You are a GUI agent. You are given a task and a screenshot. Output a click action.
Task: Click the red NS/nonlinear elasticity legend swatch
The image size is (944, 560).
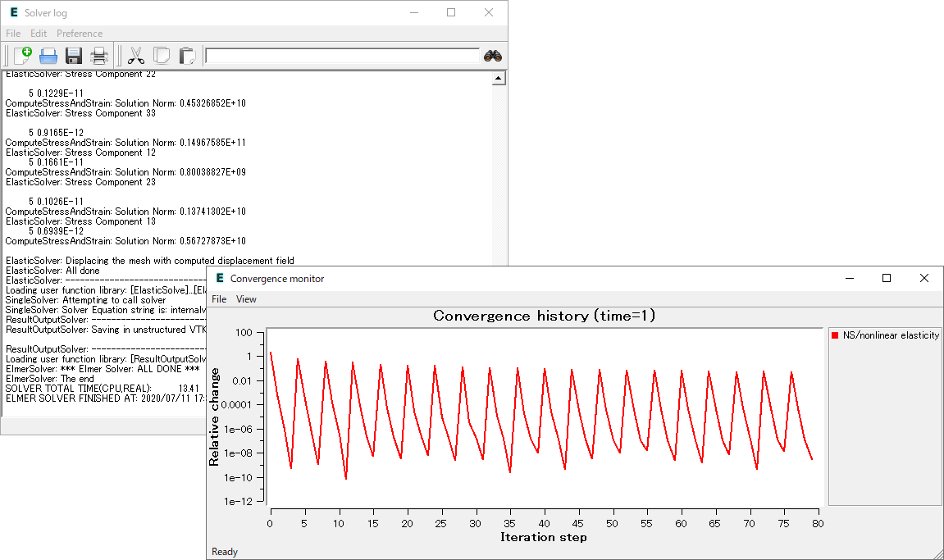coord(835,335)
